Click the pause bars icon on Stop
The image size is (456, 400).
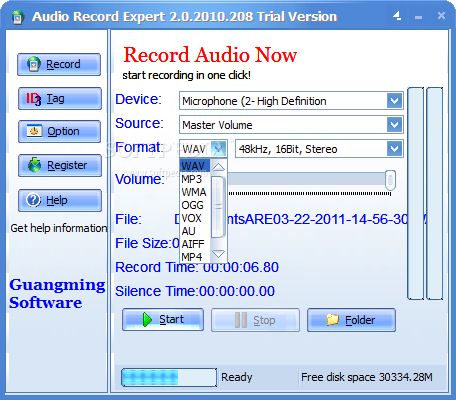point(241,320)
